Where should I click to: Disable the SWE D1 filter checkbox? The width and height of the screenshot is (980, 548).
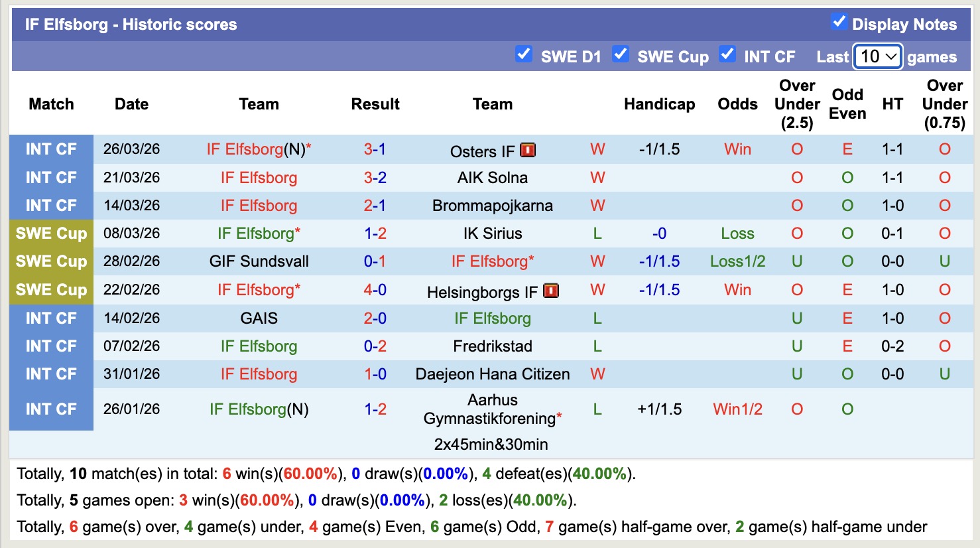524,56
